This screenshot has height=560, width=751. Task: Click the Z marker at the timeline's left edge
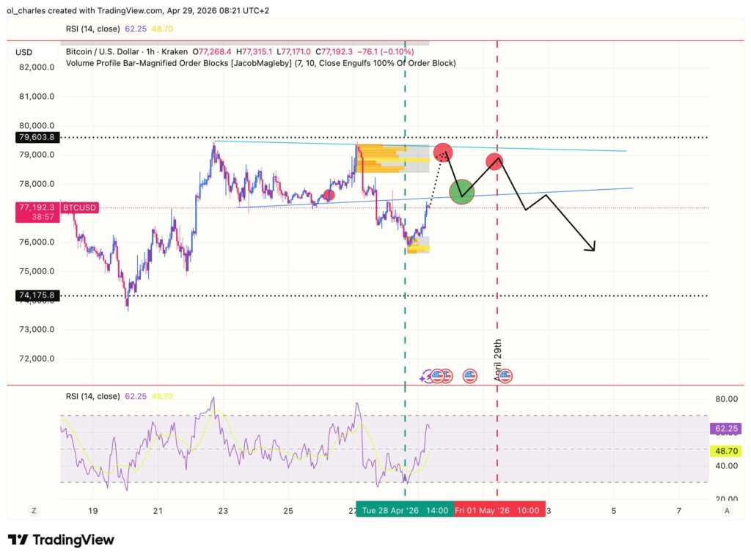point(33,511)
